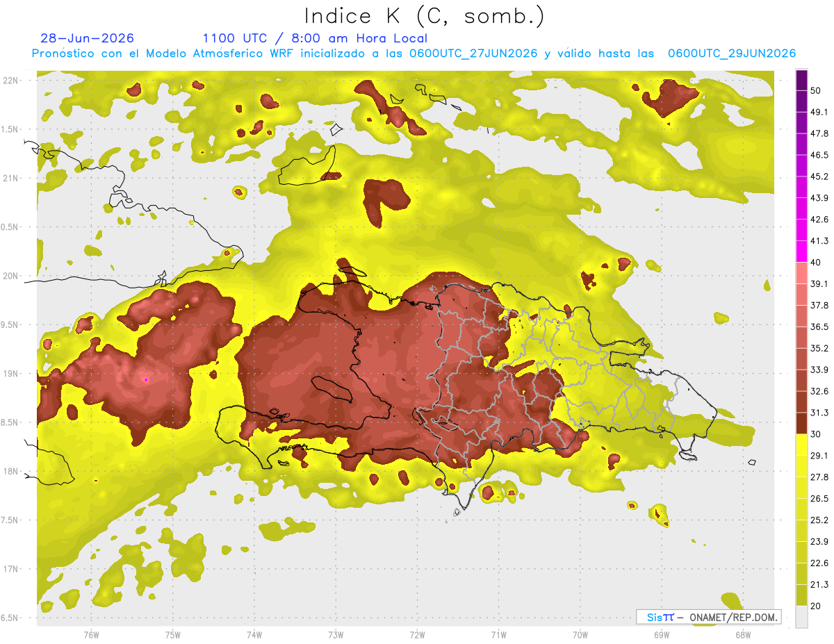This screenshot has height=644, width=834.
Task: Click the colorbar value '43.9'
Action: 819,198
